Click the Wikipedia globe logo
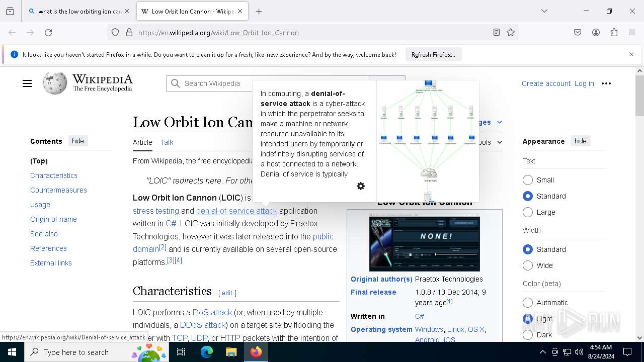The height and width of the screenshot is (362, 644). point(55,83)
